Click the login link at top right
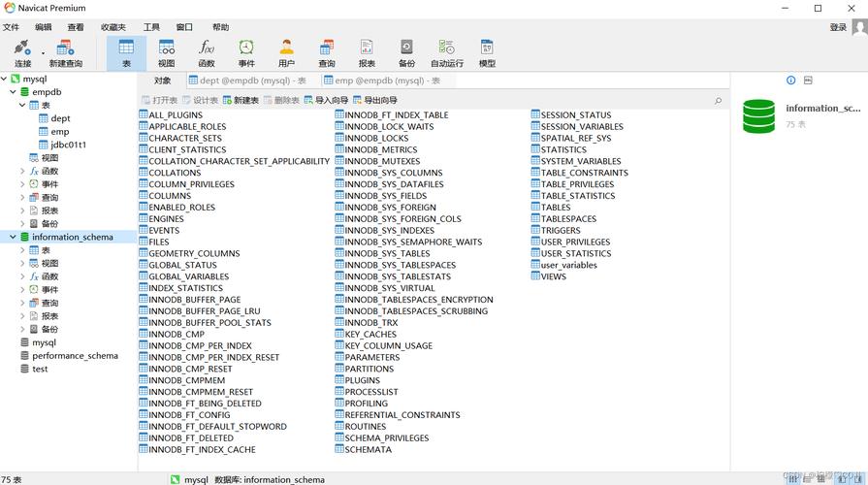 pos(838,27)
